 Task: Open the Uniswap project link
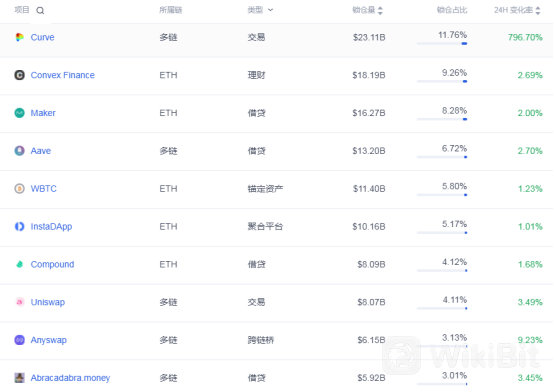pos(48,302)
